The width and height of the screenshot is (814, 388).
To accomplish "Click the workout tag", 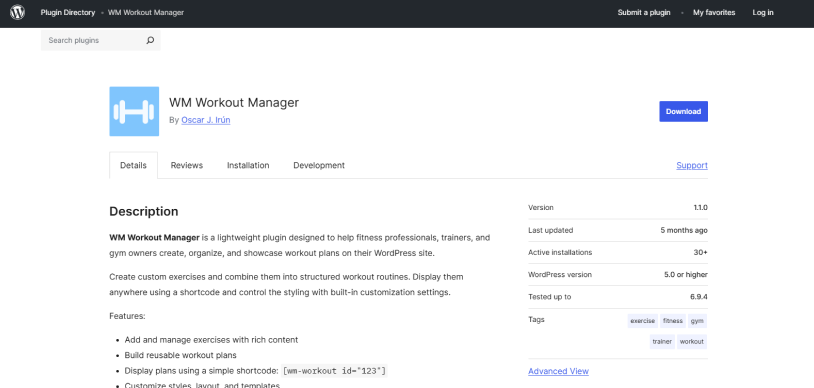I will [691, 342].
